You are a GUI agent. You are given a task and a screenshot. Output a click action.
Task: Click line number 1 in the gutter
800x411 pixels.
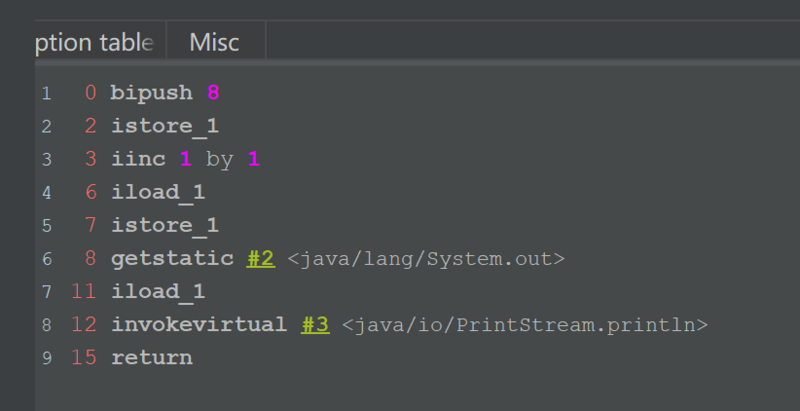tap(46, 93)
